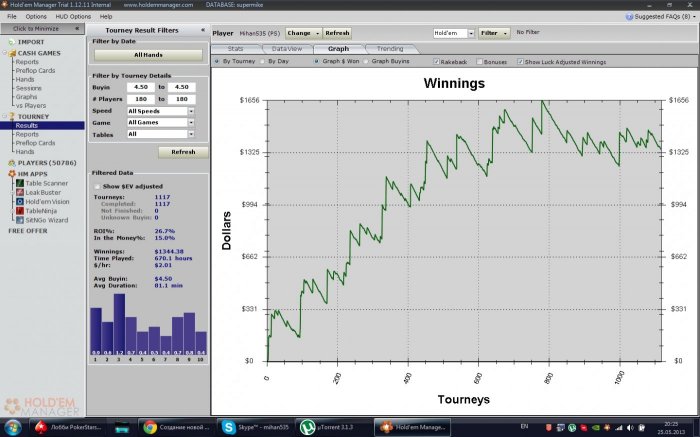Click the minimum # Players field
Image resolution: width=700 pixels, height=437 pixels.
(x=141, y=99)
